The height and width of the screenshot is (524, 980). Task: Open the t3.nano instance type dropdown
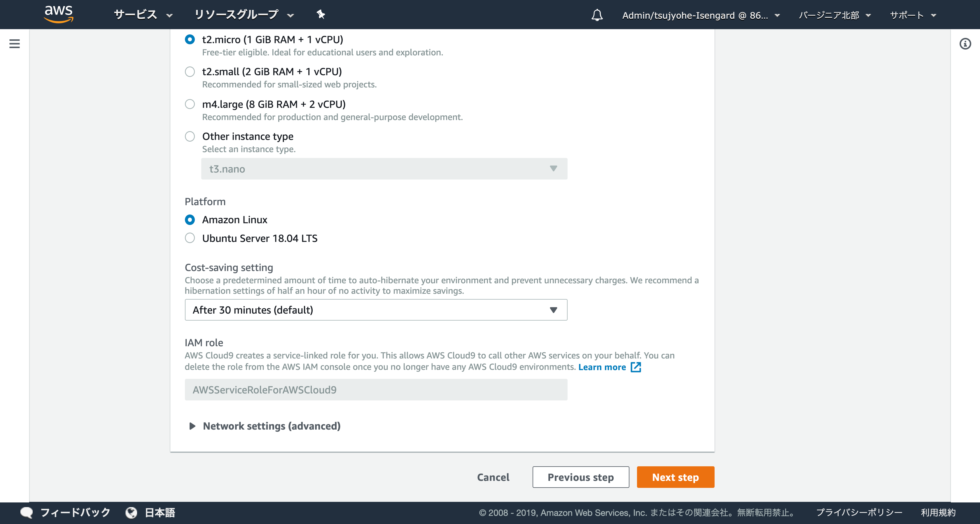(384, 169)
